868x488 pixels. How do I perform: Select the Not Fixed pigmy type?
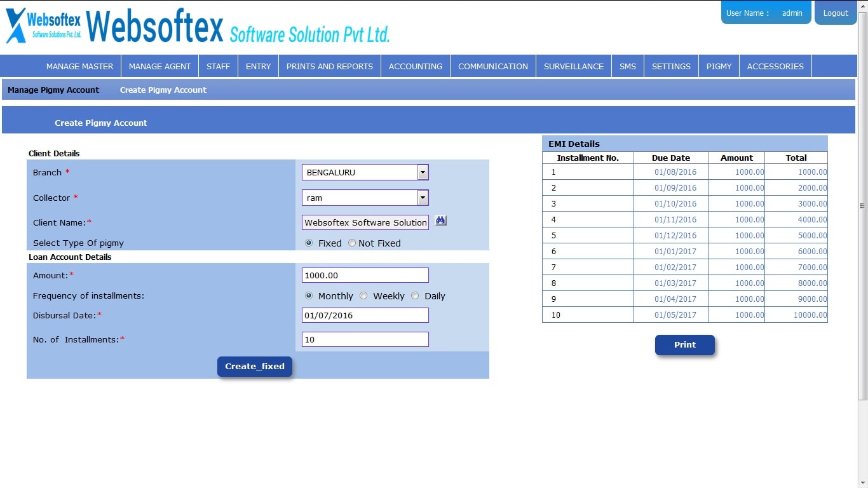[352, 243]
